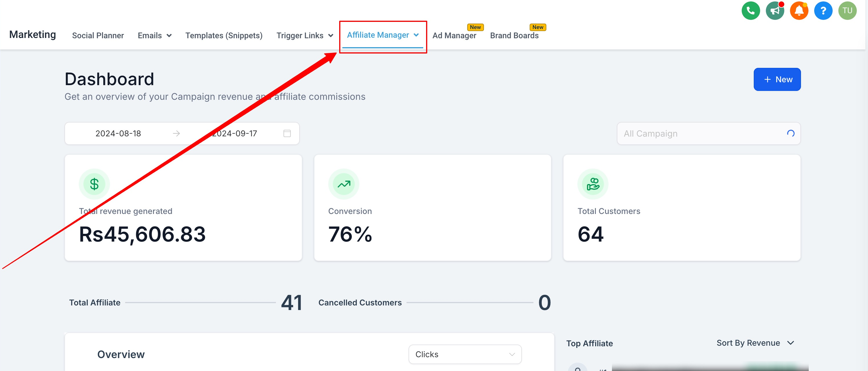Go to the Ad Manager tab

click(x=454, y=35)
